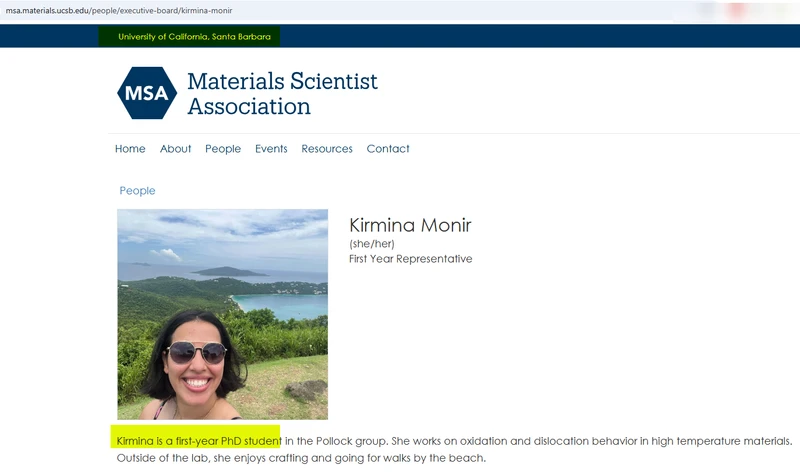Click the bio sentence about crafting and beach walks

tap(300, 458)
